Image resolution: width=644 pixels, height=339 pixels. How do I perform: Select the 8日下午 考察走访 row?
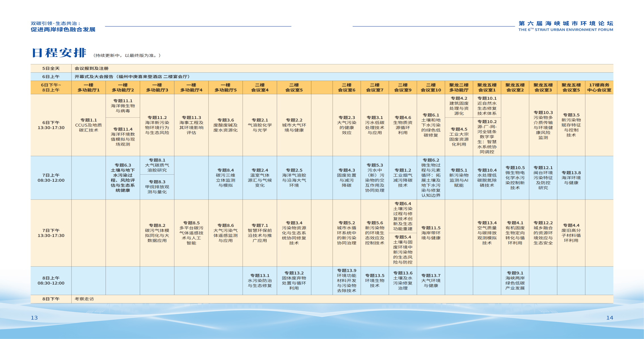pos(84,299)
